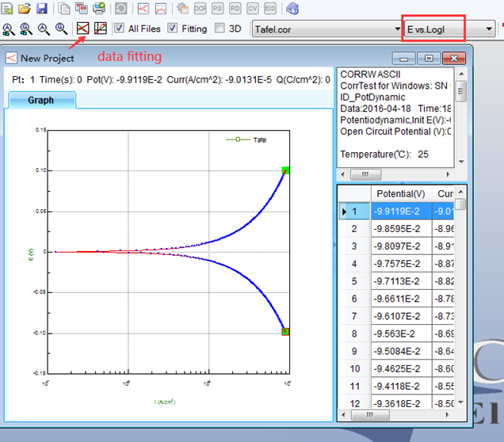
Task: Click the second magnifier zoom icon
Action: tap(26, 29)
